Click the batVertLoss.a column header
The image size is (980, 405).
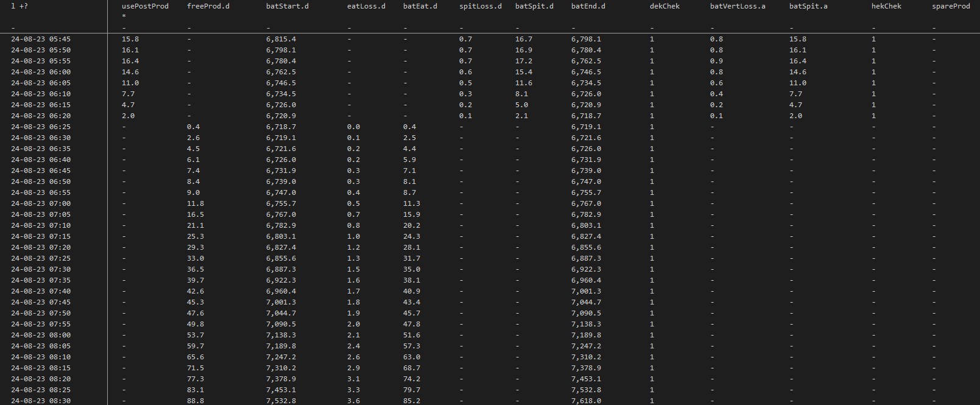(x=738, y=6)
